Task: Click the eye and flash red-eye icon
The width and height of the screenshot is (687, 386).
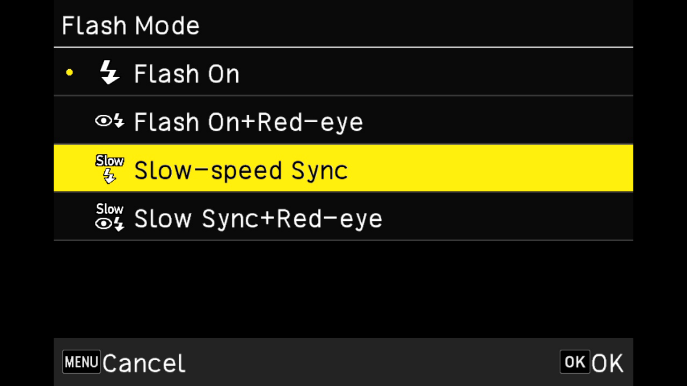Action: coord(110,120)
